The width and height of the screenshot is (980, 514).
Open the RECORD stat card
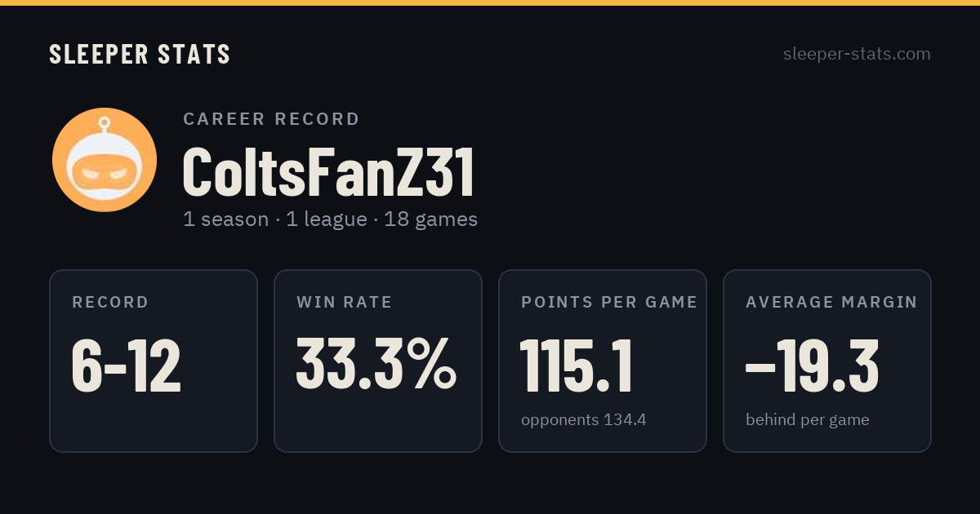click(x=154, y=361)
